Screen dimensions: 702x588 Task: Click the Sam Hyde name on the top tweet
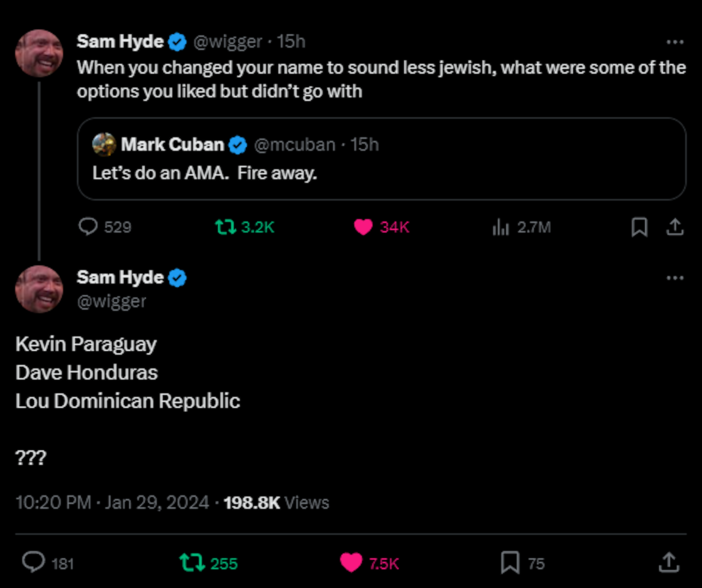click(x=120, y=41)
